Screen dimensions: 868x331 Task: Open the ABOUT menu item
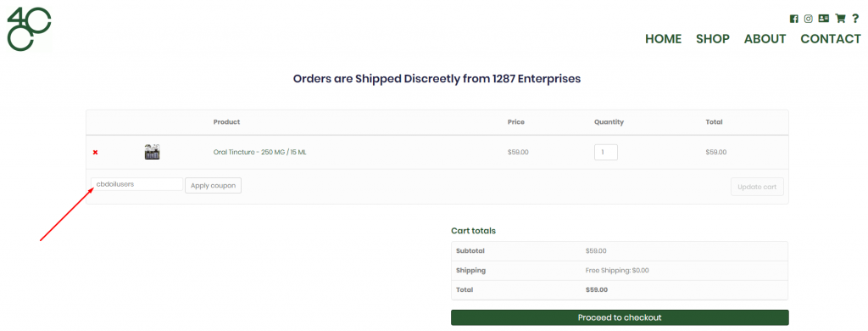point(765,39)
